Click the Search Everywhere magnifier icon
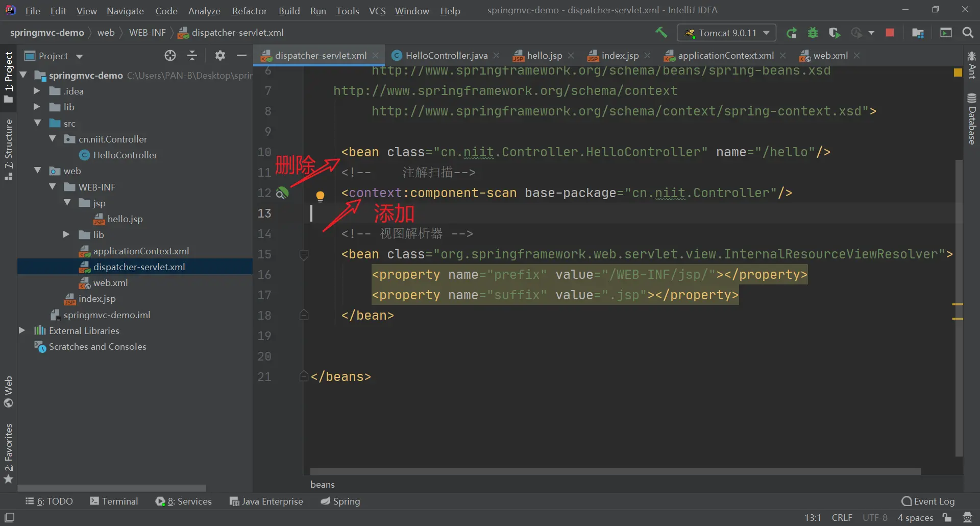This screenshot has width=980, height=526. click(x=967, y=33)
